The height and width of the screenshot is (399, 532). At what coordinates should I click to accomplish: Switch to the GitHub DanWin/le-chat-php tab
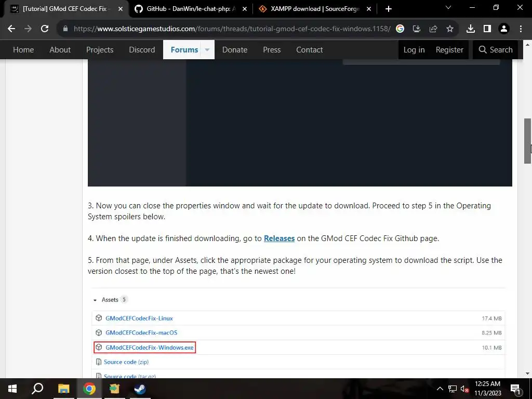[191, 9]
